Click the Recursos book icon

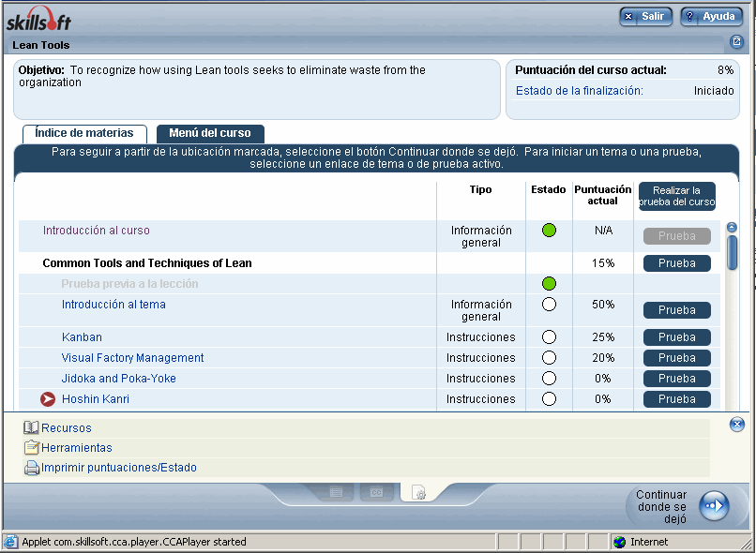click(31, 427)
